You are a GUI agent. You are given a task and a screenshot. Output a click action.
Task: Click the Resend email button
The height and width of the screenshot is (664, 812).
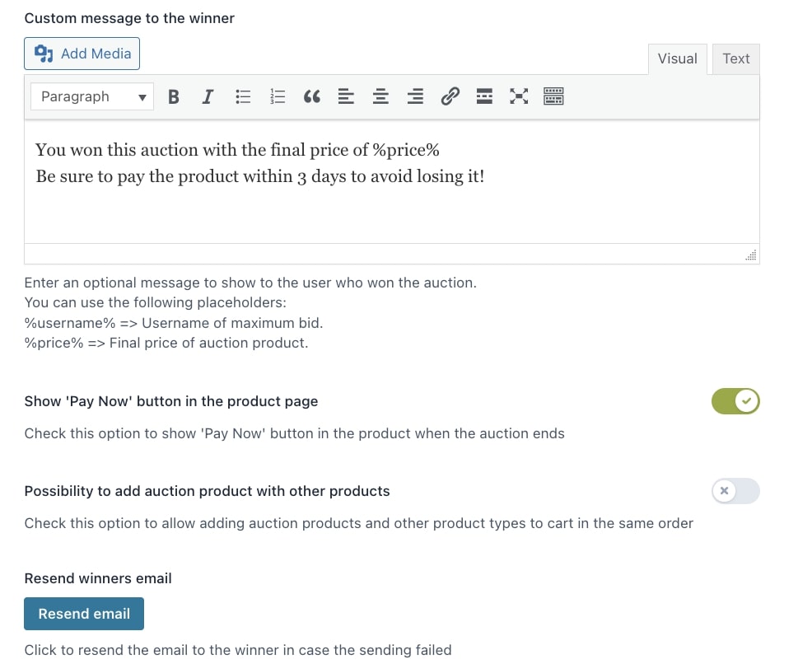click(84, 614)
